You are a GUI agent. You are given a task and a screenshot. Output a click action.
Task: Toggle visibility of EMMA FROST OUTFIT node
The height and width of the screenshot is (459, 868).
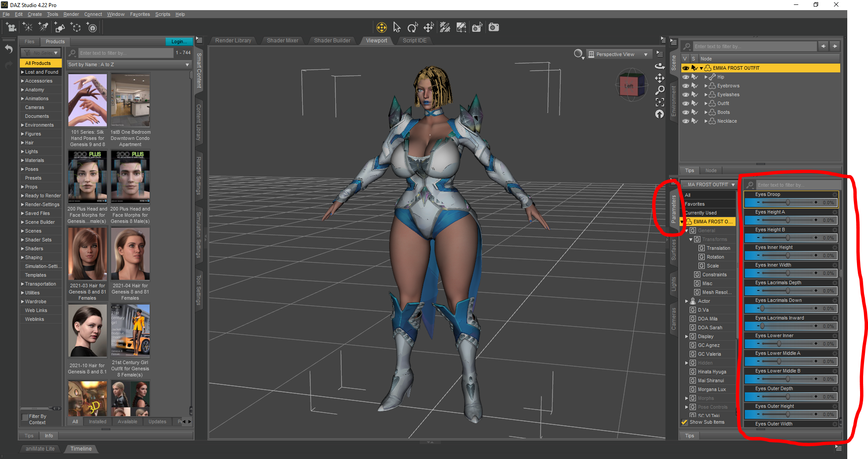tap(686, 68)
